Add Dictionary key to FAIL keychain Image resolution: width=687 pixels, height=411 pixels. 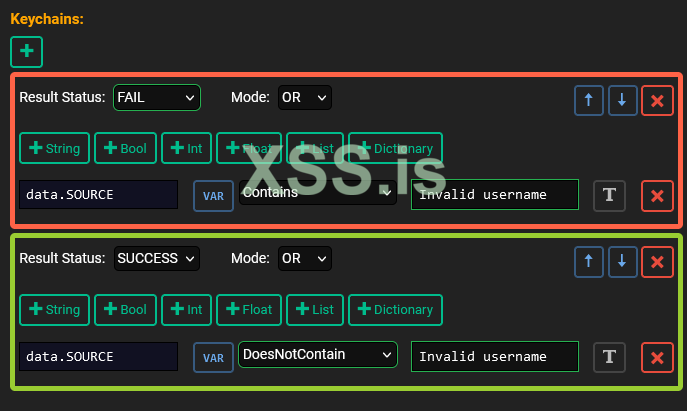[x=395, y=148]
